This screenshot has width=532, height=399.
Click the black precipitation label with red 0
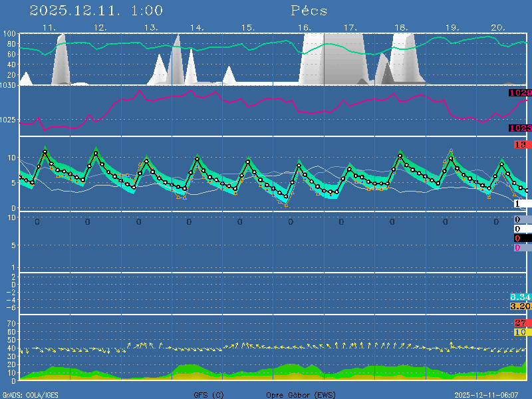[x=518, y=238]
